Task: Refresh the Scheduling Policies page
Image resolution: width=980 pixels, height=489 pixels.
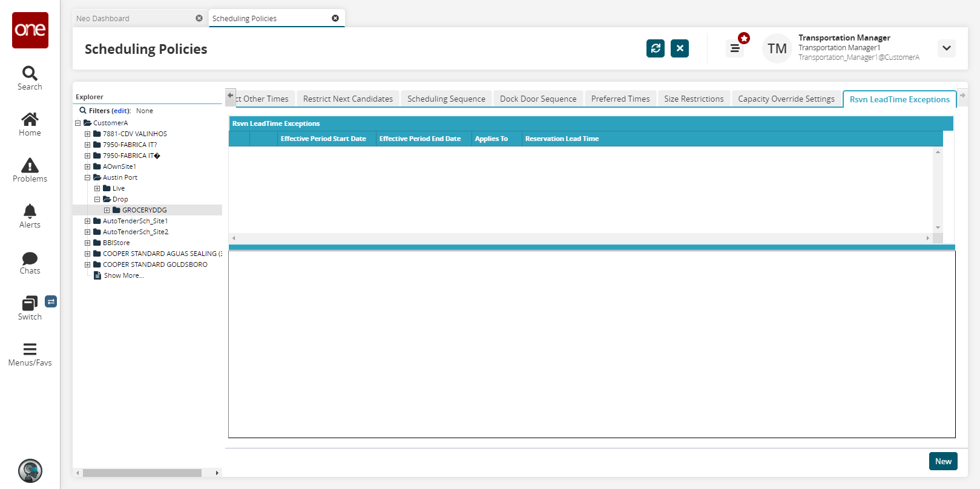Action: pyautogui.click(x=656, y=48)
